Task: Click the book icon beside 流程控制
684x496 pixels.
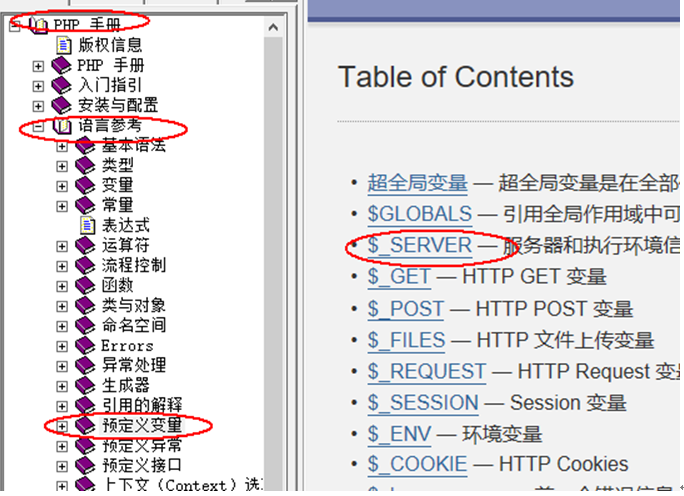Action: pos(85,266)
